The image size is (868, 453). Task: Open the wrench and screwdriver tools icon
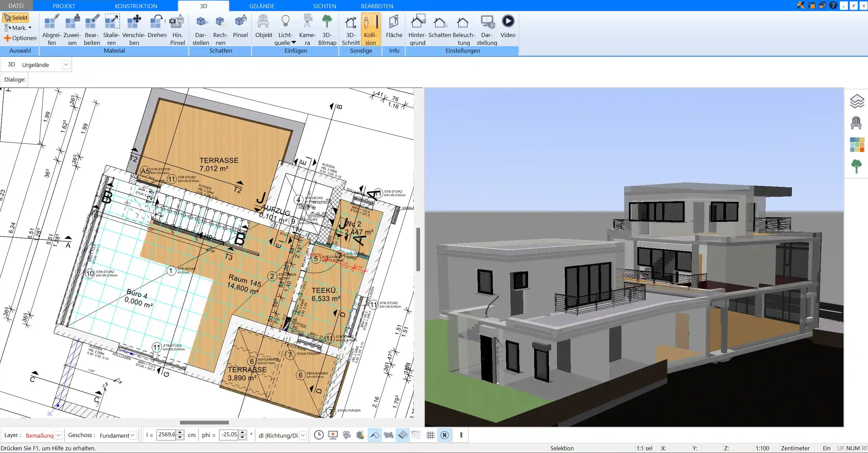(x=801, y=5)
